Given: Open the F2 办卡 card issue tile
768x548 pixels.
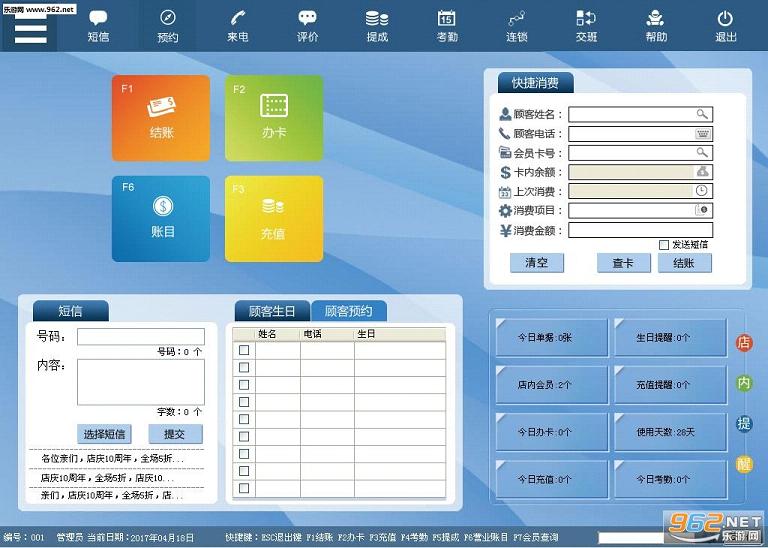Looking at the screenshot, I should coord(274,118).
